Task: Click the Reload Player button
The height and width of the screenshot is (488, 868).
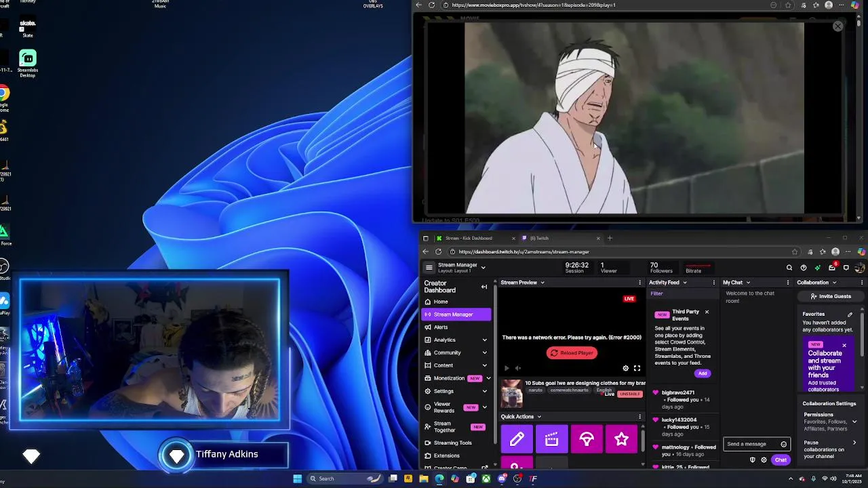Action: tap(572, 352)
